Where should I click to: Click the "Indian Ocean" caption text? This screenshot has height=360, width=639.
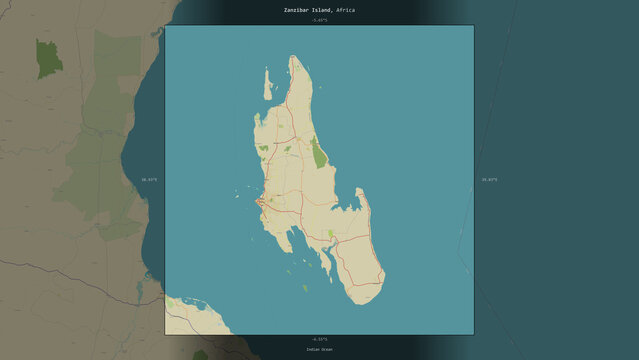(x=319, y=349)
